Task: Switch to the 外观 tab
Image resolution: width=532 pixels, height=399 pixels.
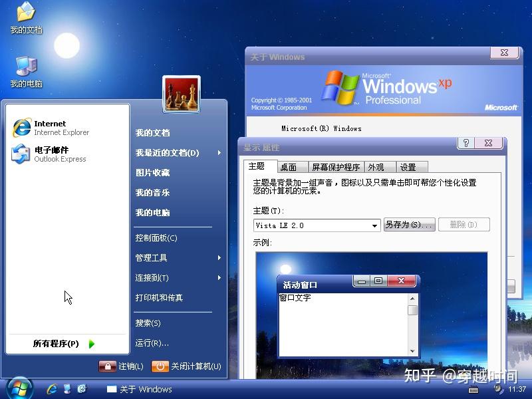Action: coord(380,168)
